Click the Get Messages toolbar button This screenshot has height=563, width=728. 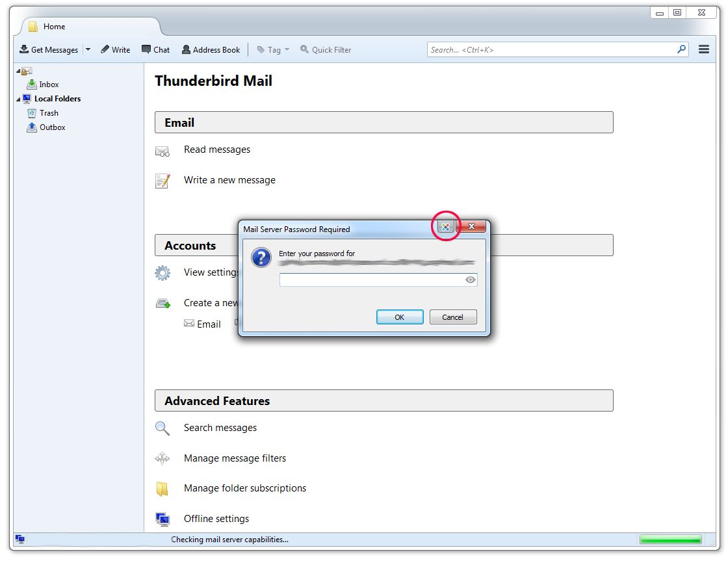point(49,49)
